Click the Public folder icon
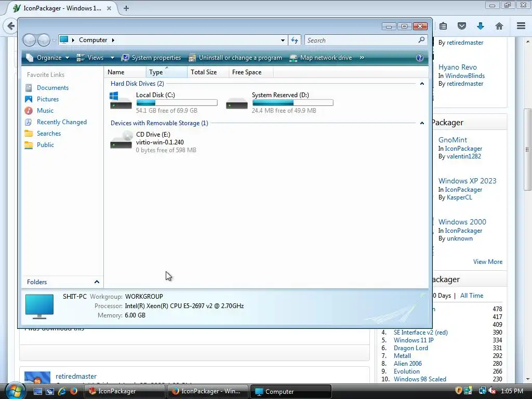The width and height of the screenshot is (532, 399). point(29,145)
